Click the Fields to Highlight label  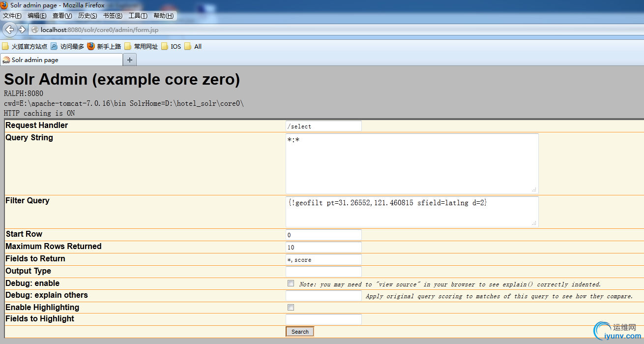(40, 319)
